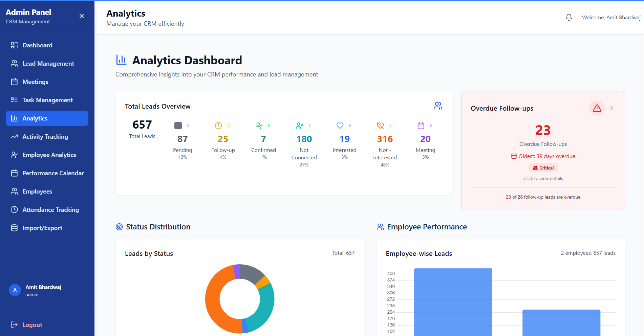The height and width of the screenshot is (336, 644).
Task: Click the Meeting calendar icon
Action: 421,126
